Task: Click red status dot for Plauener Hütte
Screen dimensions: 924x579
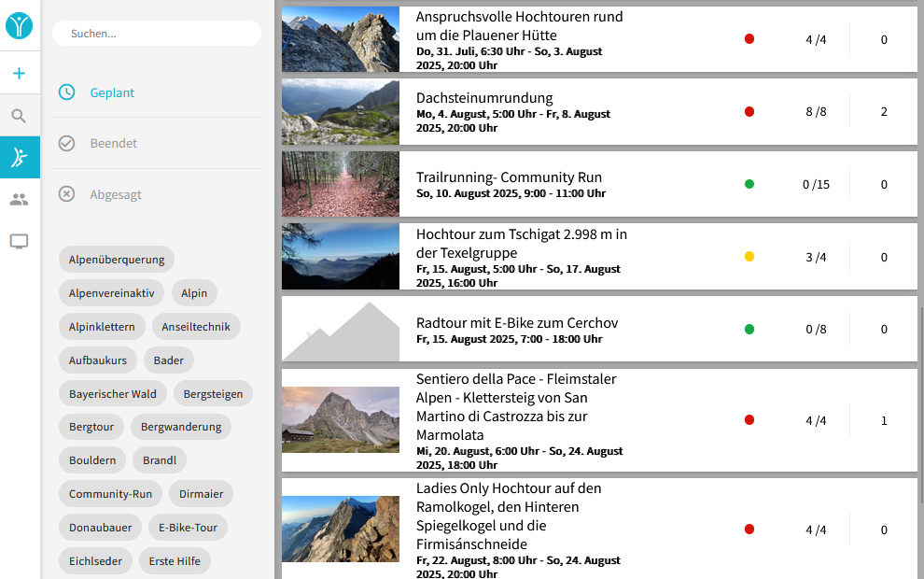Action: (x=749, y=39)
